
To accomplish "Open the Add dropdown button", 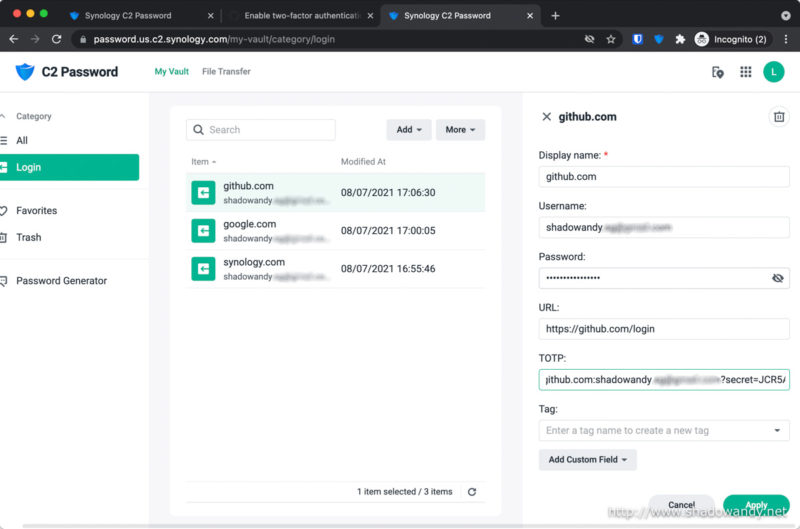I will (409, 130).
